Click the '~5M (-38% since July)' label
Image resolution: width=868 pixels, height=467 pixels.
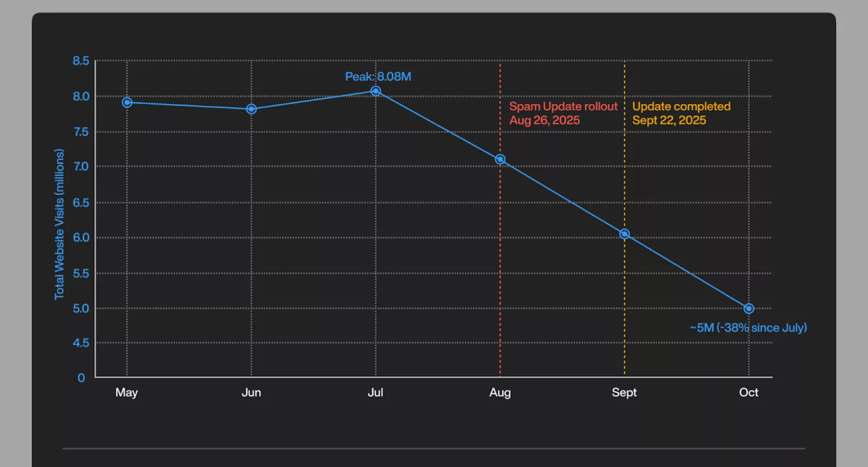[x=748, y=328]
